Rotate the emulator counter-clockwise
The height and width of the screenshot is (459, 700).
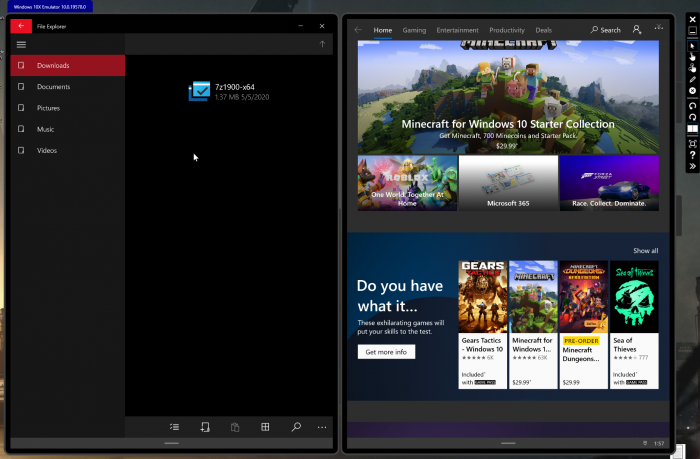point(692,106)
